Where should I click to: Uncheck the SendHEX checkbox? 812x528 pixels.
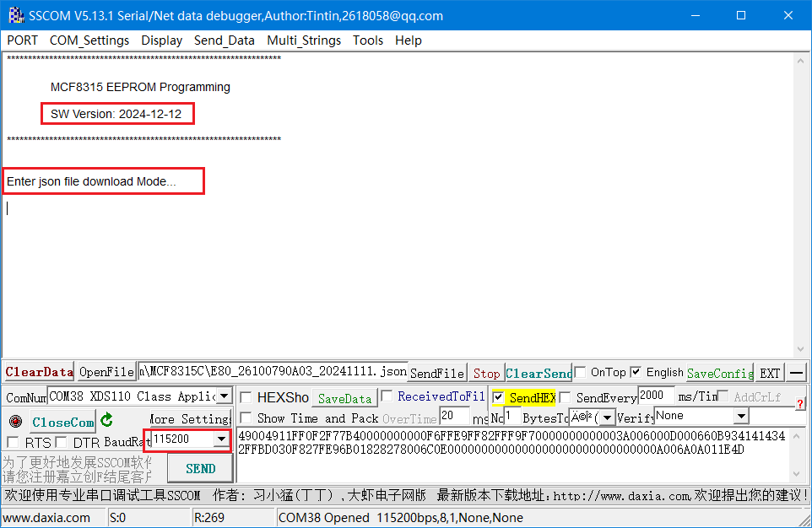tap(498, 397)
